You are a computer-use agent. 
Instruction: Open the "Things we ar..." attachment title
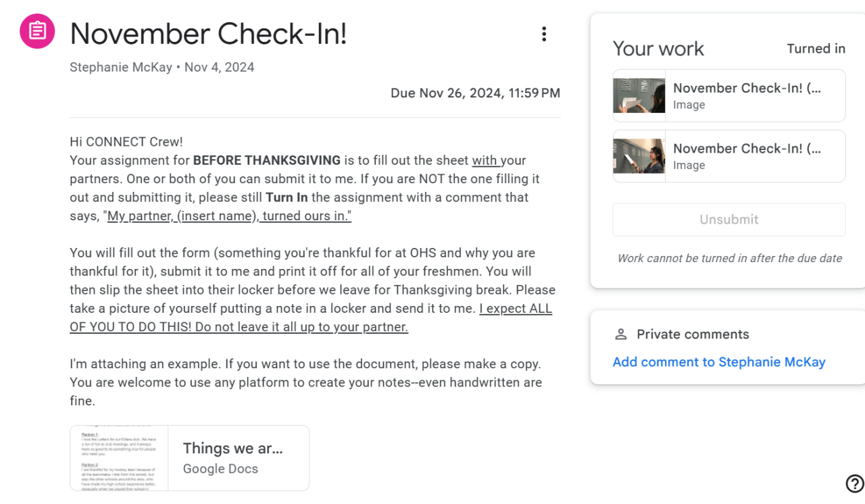click(x=232, y=449)
